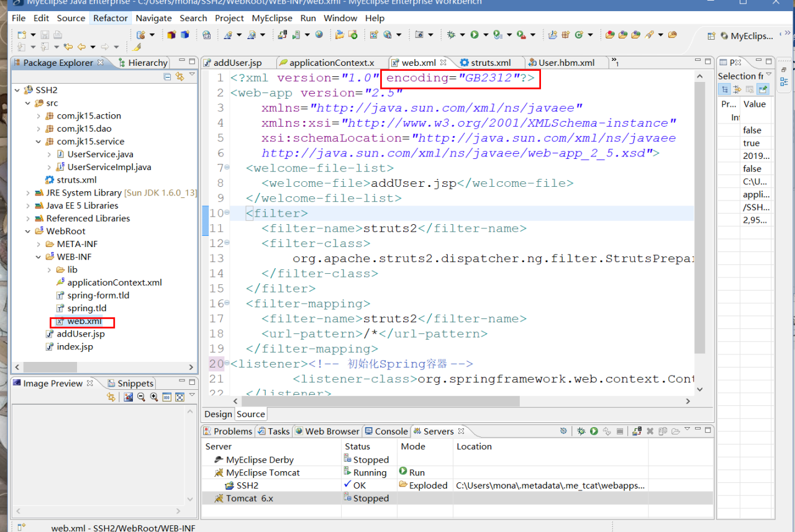Image resolution: width=795 pixels, height=532 pixels.
Task: Zoom in within the Image Preview toolbar
Action: [x=154, y=397]
